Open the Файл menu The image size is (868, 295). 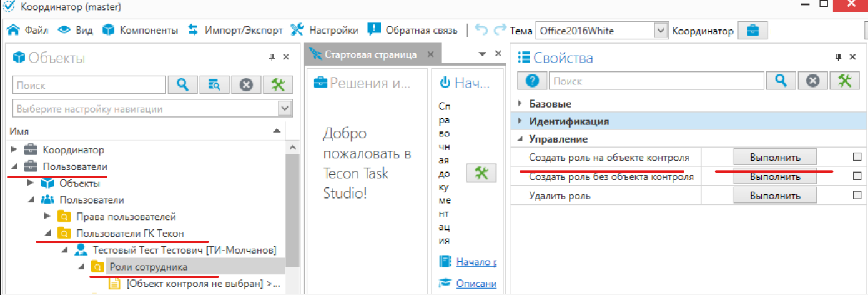[29, 30]
